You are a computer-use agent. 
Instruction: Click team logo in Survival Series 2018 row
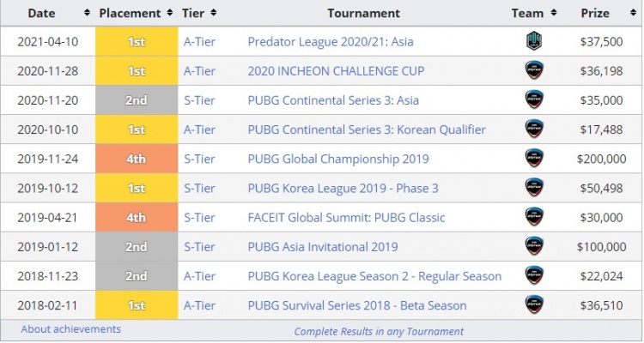533,304
